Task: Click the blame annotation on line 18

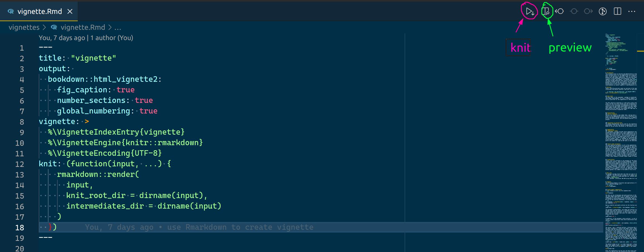Action: click(199, 227)
